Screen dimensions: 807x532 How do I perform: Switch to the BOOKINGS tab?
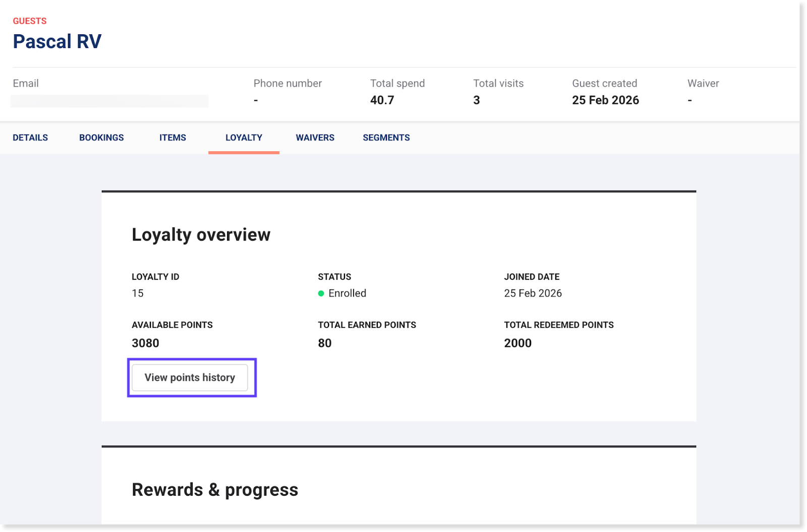(x=101, y=138)
